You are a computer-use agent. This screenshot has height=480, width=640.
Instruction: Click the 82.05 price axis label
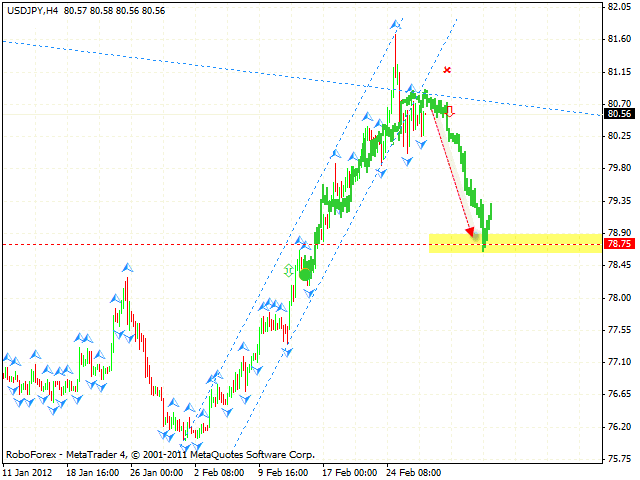point(619,7)
